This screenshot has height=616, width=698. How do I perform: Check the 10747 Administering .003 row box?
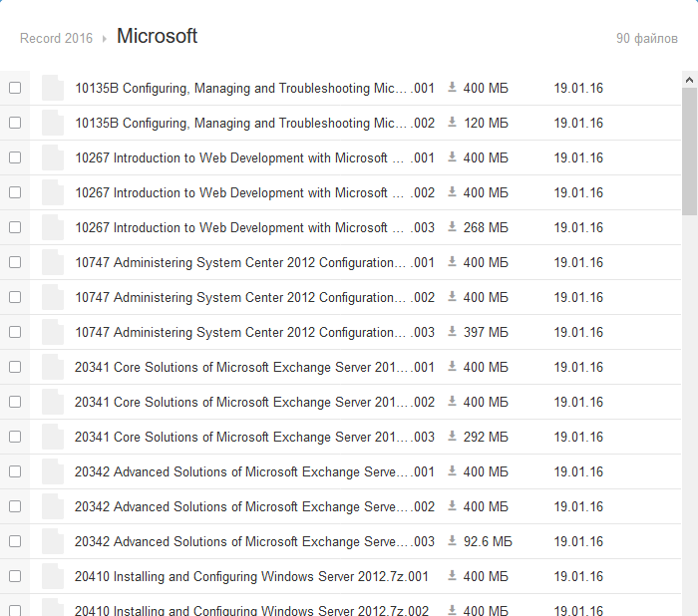[x=15, y=332]
